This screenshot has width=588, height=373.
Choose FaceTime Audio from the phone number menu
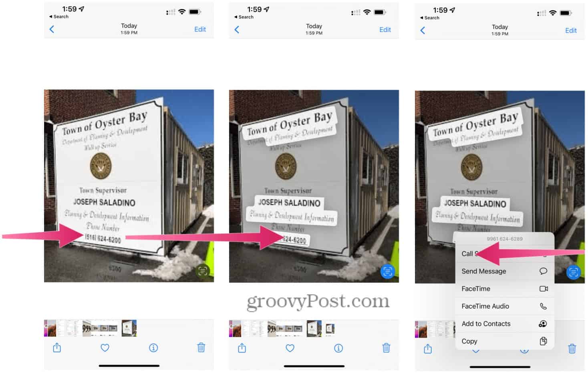click(x=505, y=306)
